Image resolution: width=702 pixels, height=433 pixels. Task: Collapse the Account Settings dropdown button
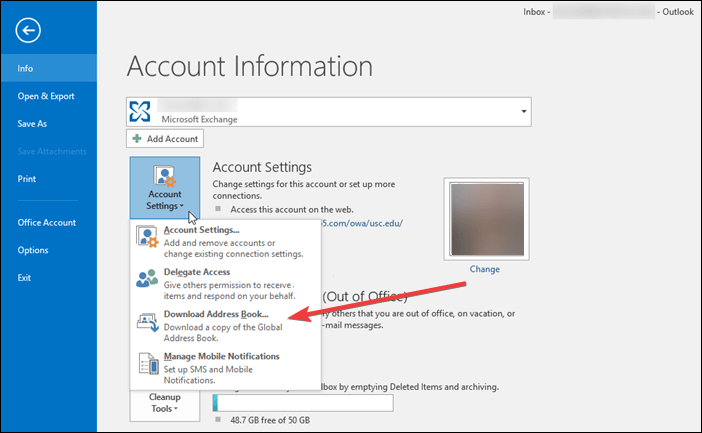[x=165, y=188]
